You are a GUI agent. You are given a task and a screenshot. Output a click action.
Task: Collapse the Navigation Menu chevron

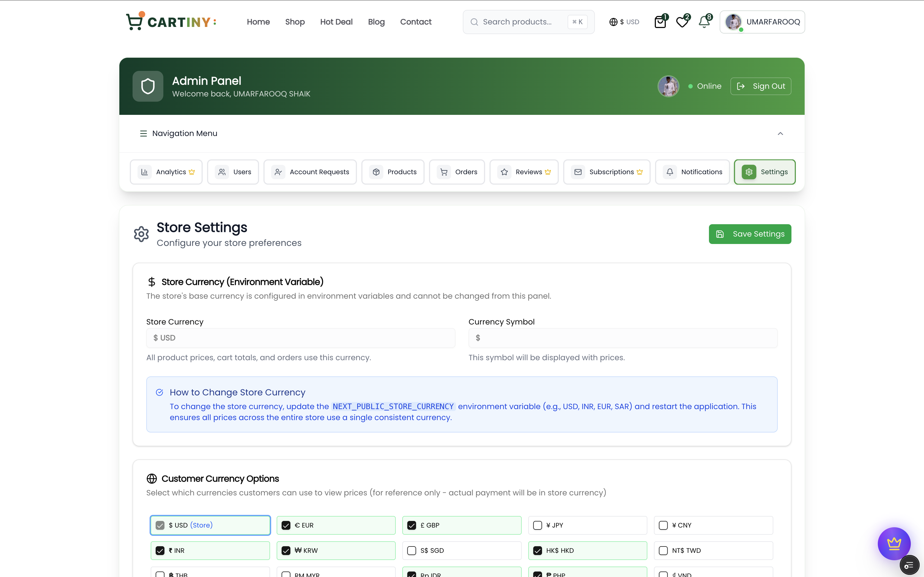tap(780, 134)
